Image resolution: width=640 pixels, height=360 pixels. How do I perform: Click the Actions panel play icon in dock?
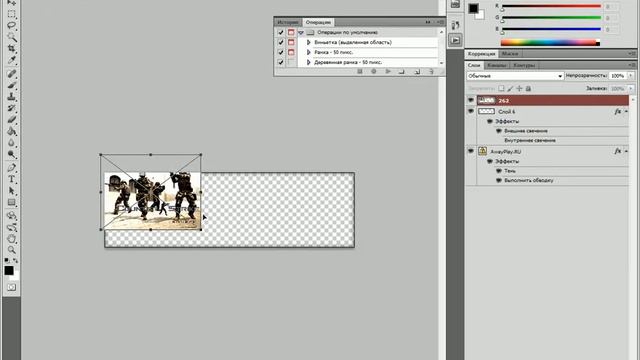coord(455,40)
